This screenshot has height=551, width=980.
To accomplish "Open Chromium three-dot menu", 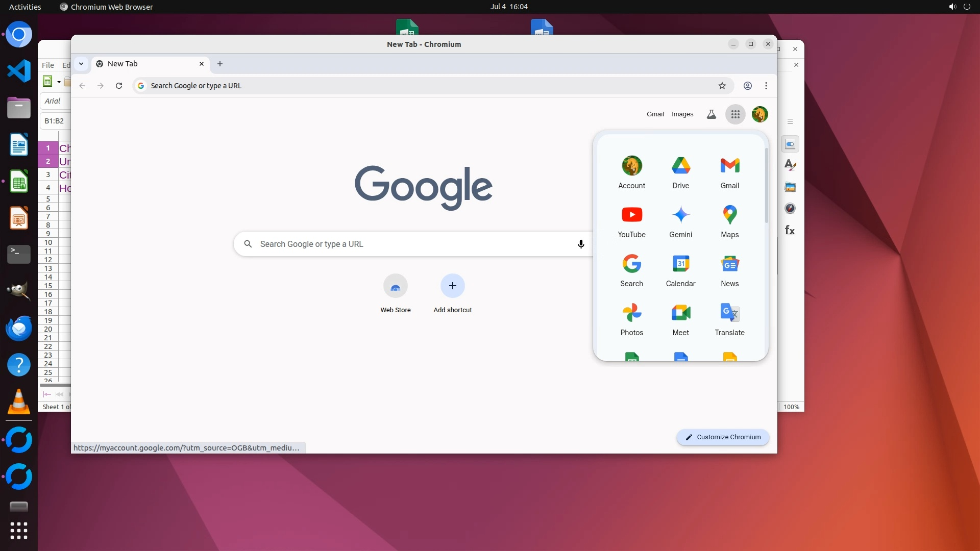I will (x=766, y=86).
